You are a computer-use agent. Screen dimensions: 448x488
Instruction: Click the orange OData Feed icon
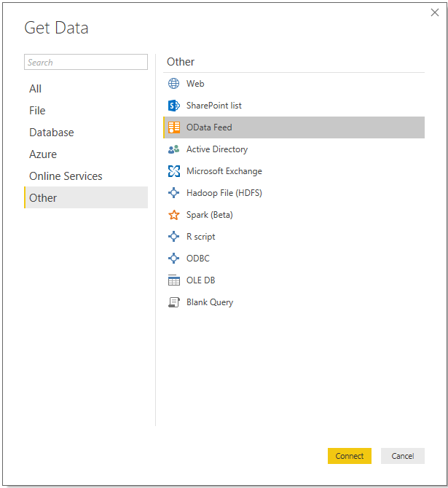pyautogui.click(x=173, y=127)
